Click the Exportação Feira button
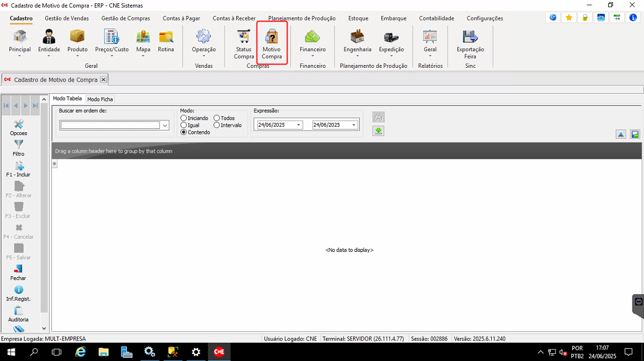 click(470, 44)
